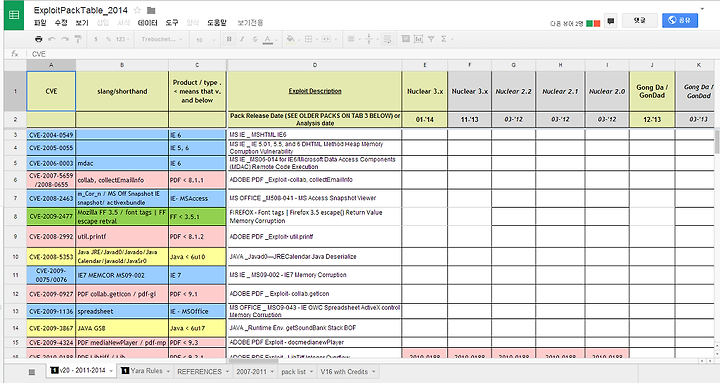Open the text color picker (underlined A)

click(268, 39)
